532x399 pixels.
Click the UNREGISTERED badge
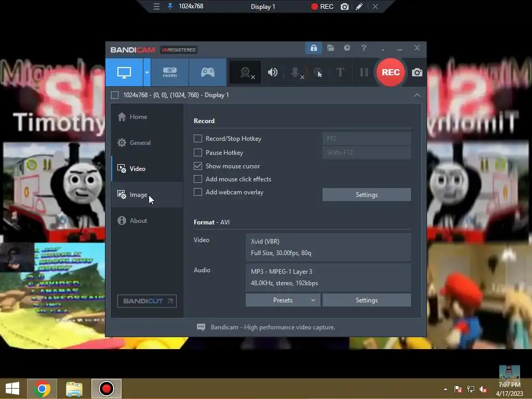coord(179,50)
